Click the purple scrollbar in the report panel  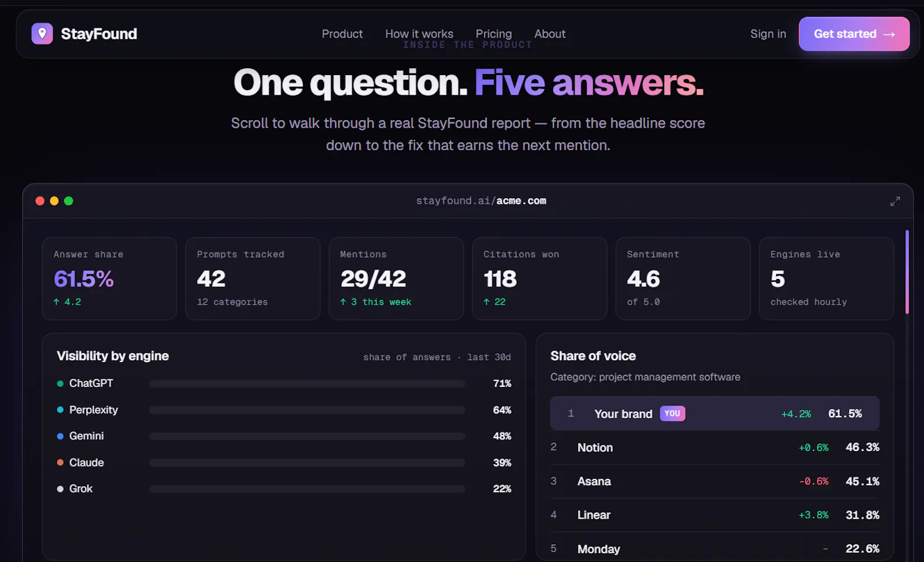pyautogui.click(x=907, y=271)
